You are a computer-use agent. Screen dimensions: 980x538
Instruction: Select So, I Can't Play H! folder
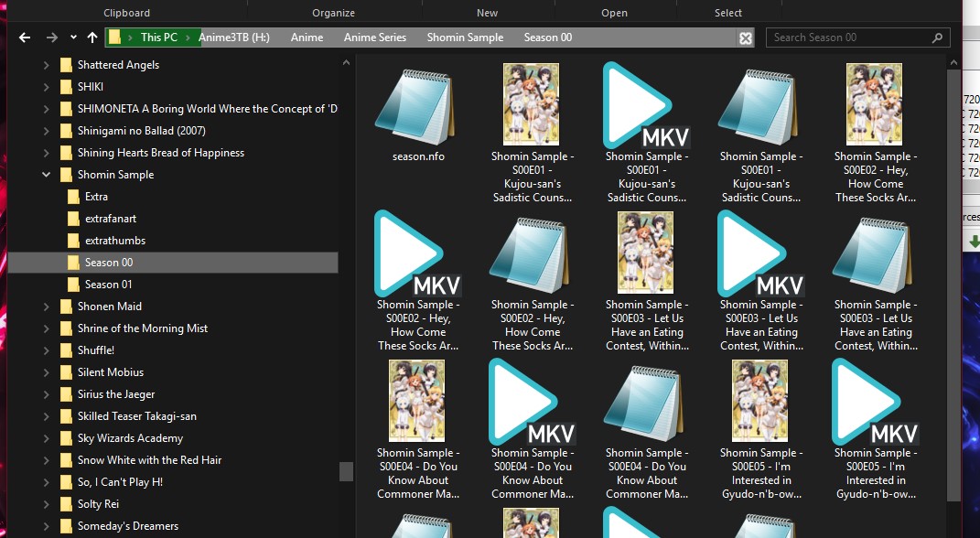click(x=120, y=482)
